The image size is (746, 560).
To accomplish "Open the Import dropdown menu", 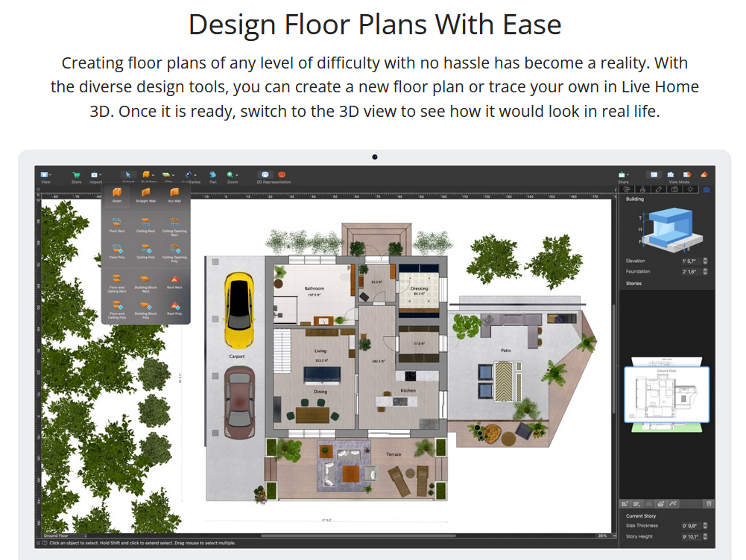I will tap(96, 175).
